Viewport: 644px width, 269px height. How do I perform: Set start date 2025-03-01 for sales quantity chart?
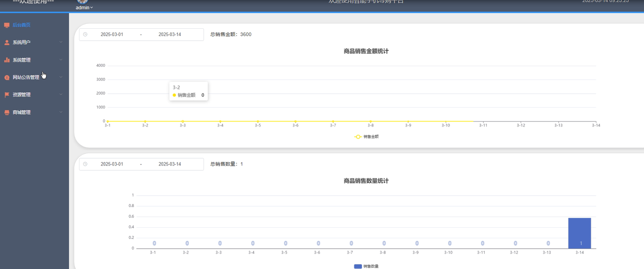coord(112,164)
